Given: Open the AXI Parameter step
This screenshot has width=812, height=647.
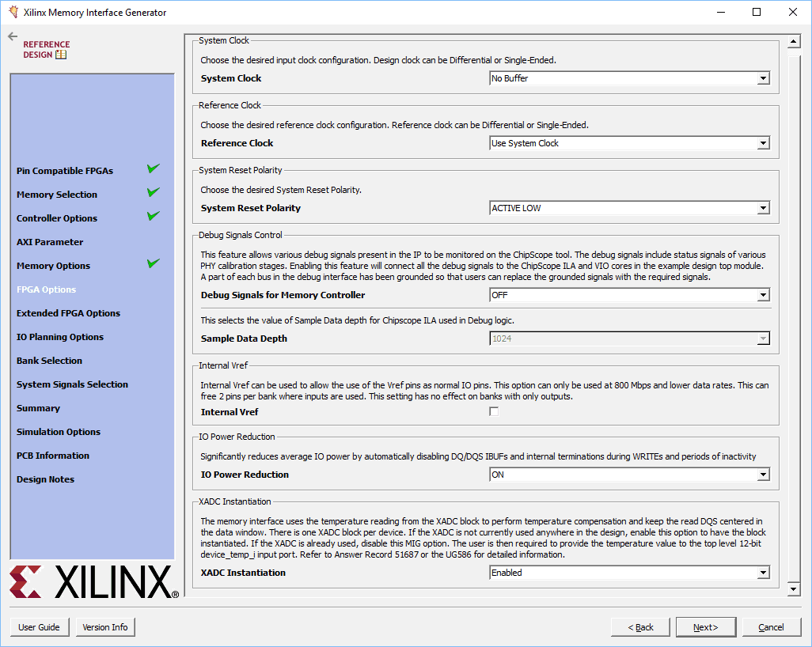Looking at the screenshot, I should point(50,242).
